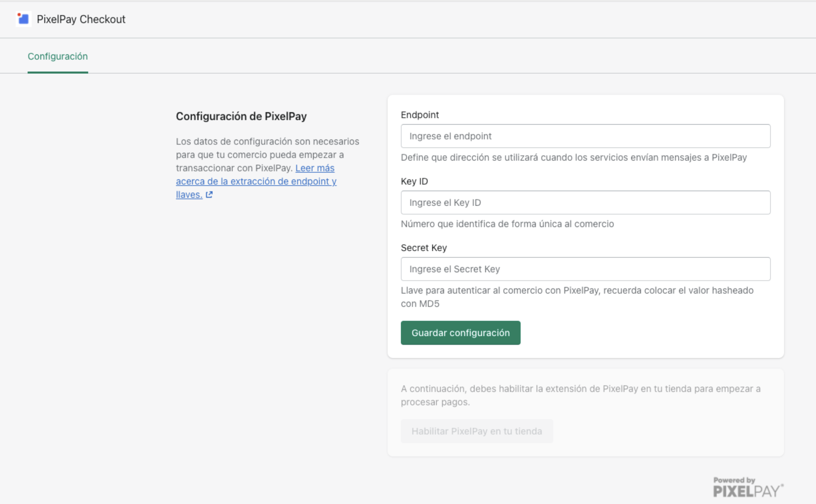This screenshot has width=816, height=504.
Task: Click 'Habilitar PixelPay en tu tienda' button
Action: 477,431
